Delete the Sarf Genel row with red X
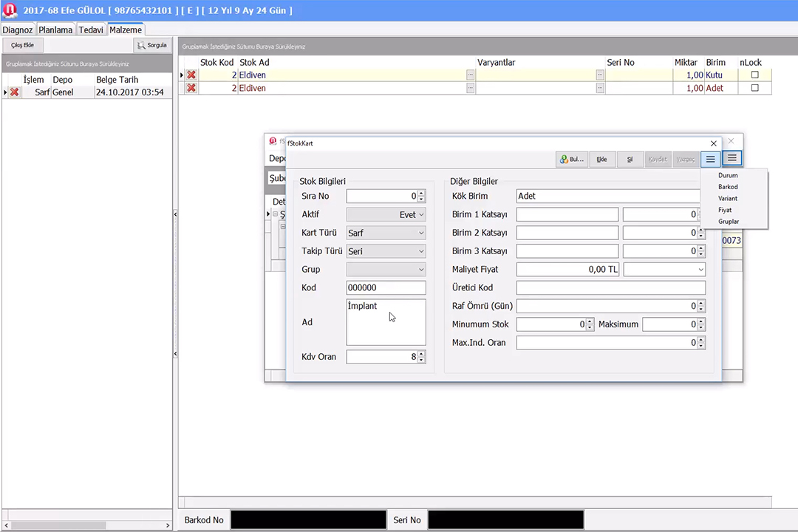Viewport: 798px width, 532px height. click(14, 92)
